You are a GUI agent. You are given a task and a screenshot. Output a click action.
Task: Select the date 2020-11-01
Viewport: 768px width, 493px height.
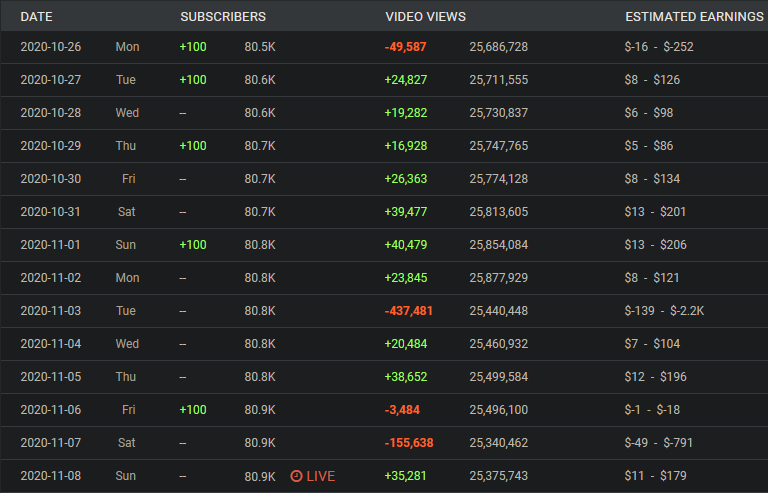(x=50, y=245)
